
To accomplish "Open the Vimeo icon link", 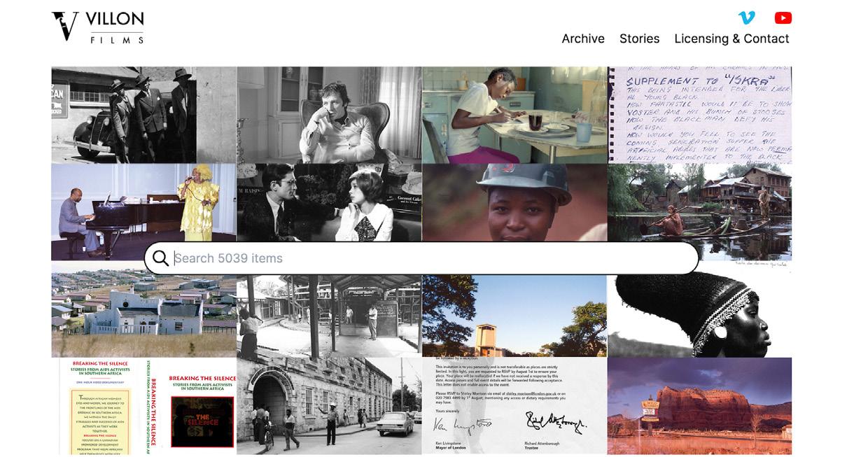I will [747, 17].
